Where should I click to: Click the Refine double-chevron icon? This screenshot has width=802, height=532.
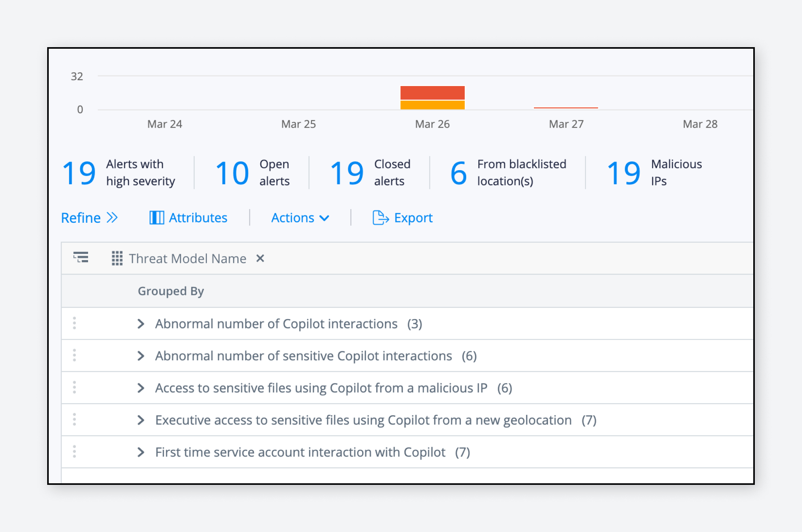coord(112,218)
